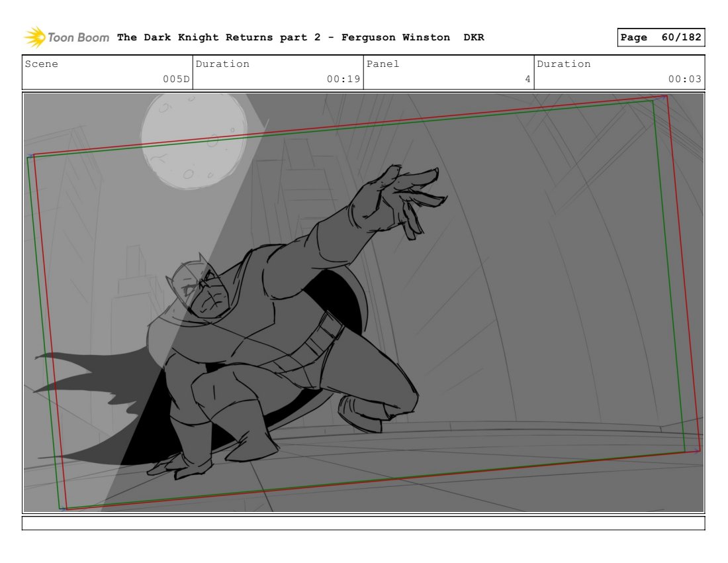Click the 'Panel' label

[x=383, y=64]
